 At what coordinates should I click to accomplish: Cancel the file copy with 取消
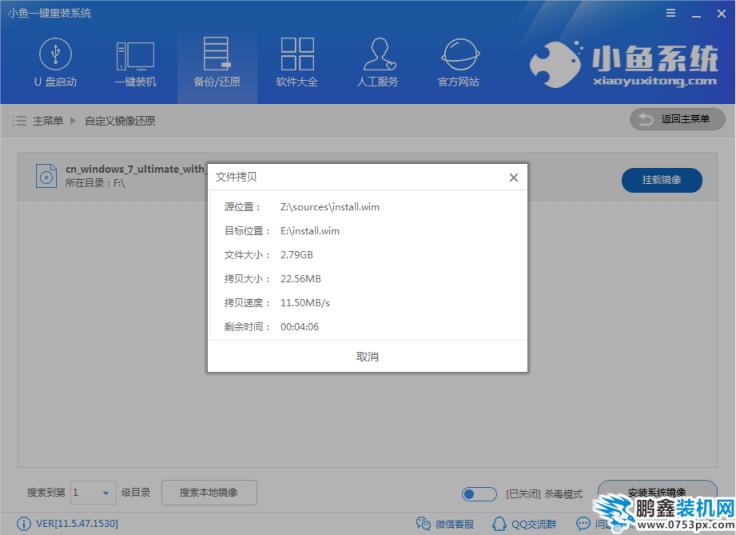tap(367, 357)
